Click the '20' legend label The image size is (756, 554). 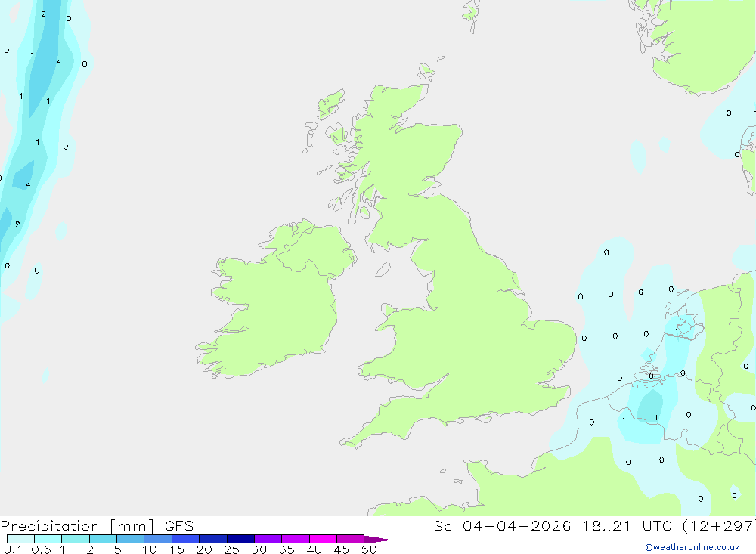click(204, 549)
